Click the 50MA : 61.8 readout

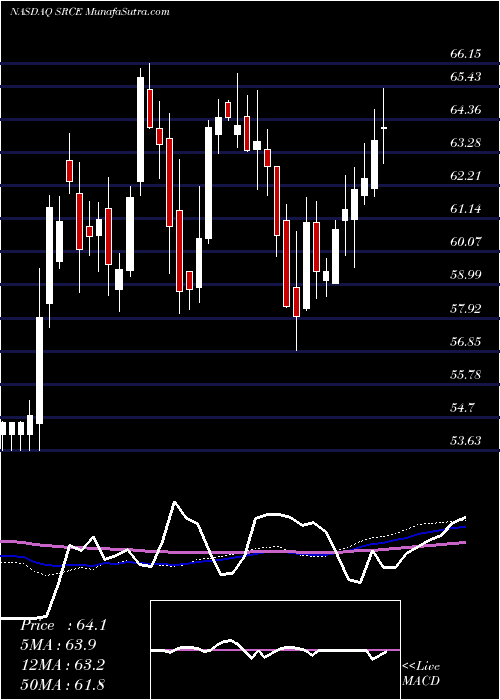click(62, 684)
